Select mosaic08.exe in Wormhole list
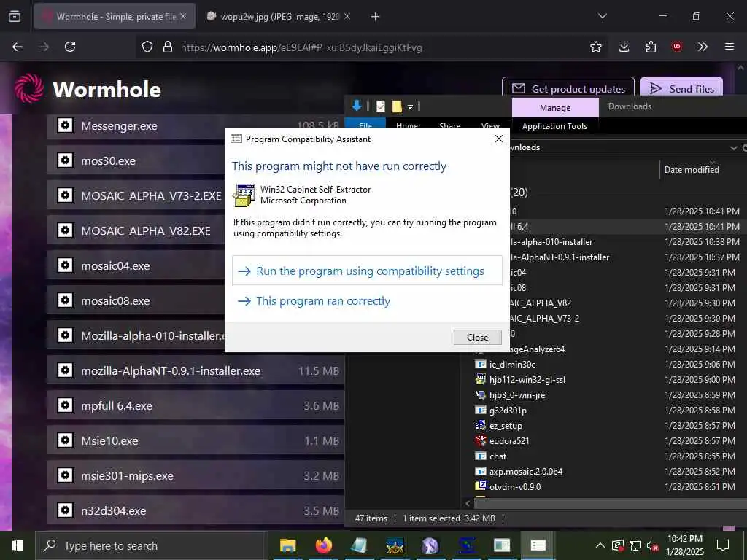The height and width of the screenshot is (560, 747). tap(115, 301)
